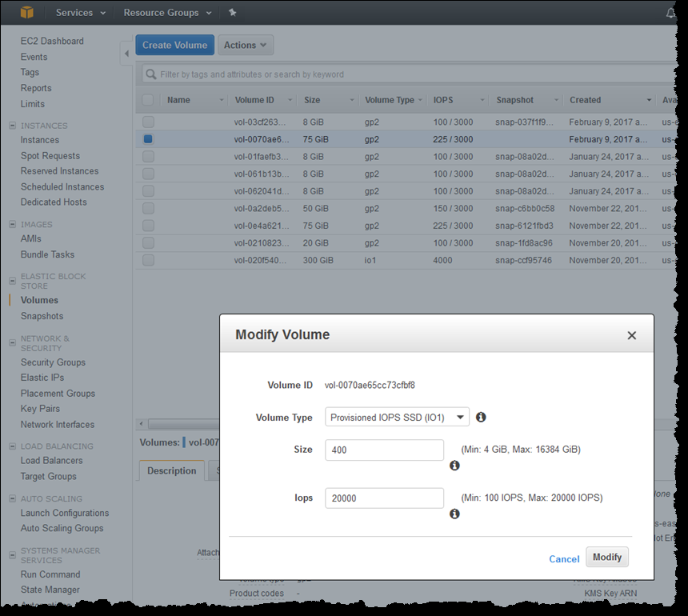Click the left arrow of the horizontal scrollbar
The width and height of the screenshot is (688, 616).
pos(141,424)
